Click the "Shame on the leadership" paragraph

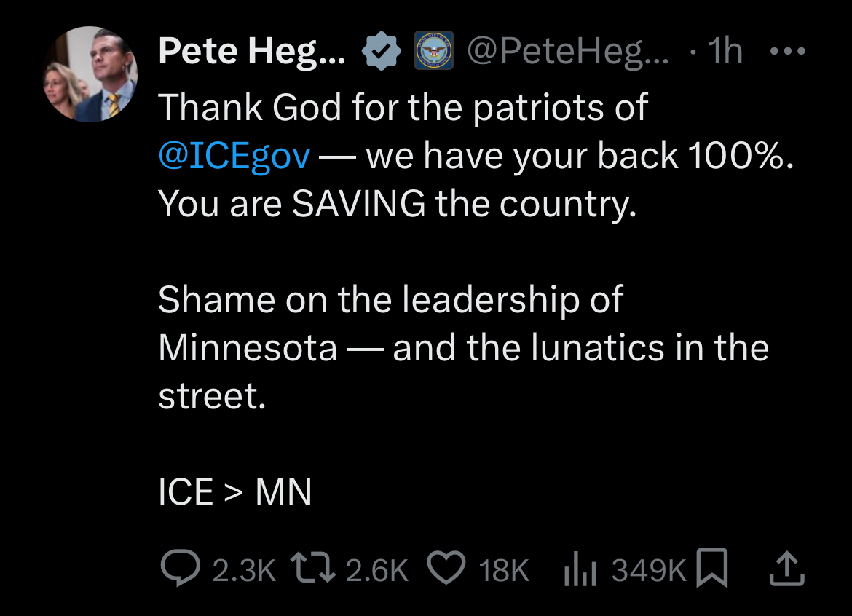tap(390, 299)
